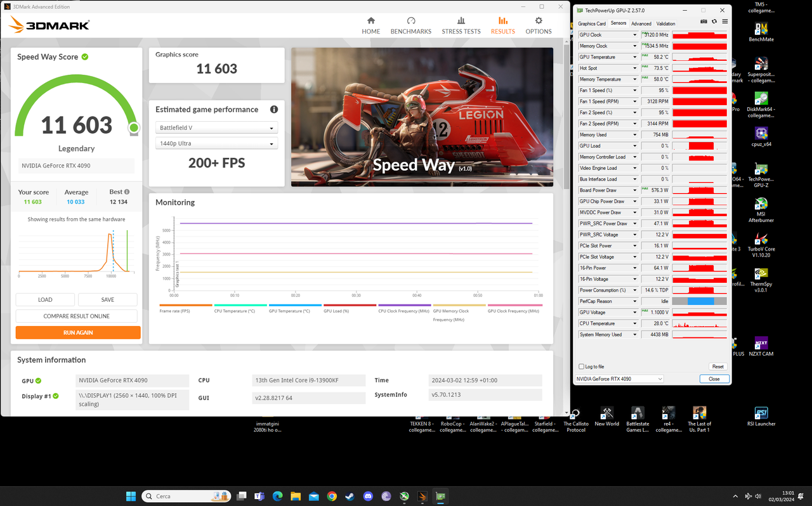Toggle GPU Load (%) legend entry
812x506 pixels.
click(x=350, y=308)
